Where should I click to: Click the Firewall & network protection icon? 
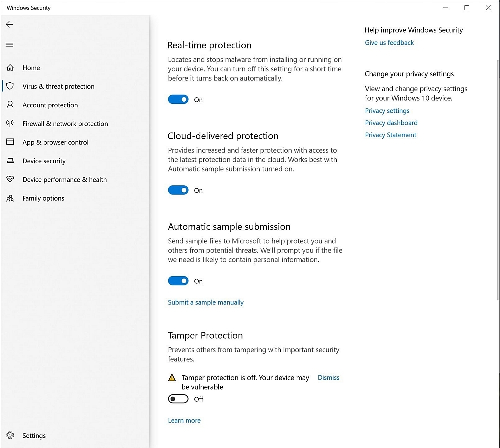pyautogui.click(x=10, y=124)
